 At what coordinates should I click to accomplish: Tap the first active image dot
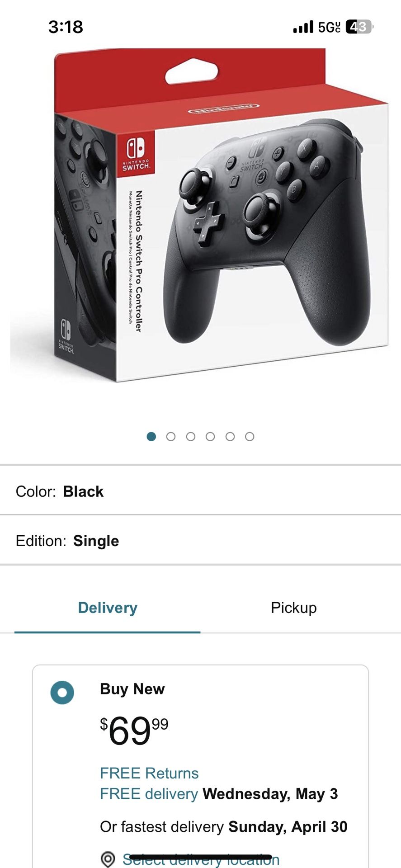(x=151, y=436)
